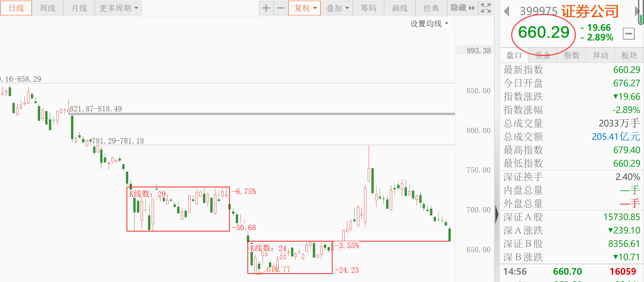644x282 pixels.
Task: Click 指数涨幅 value -2.89%
Action: (626, 110)
